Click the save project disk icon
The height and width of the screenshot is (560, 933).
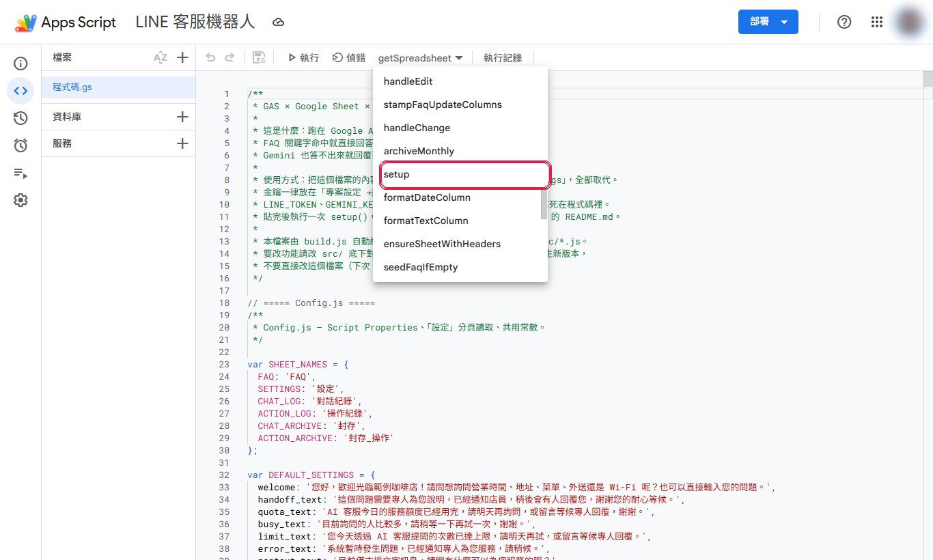point(259,58)
